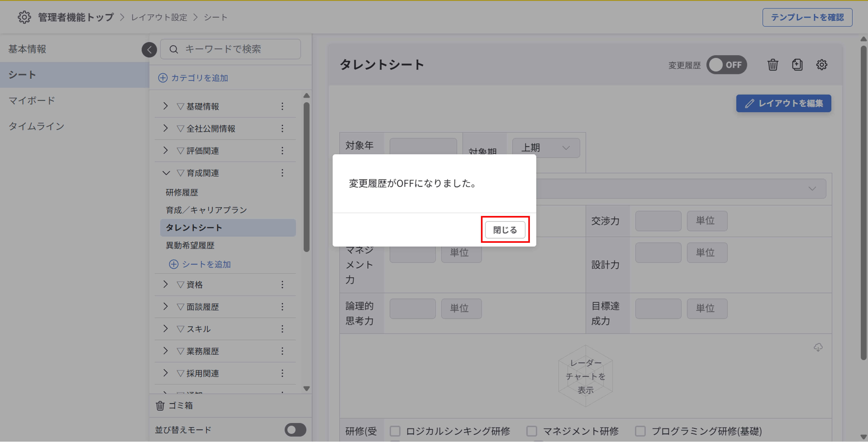Viewport: 868px width, 442px height.
Task: Toggle the 並び替えモード switch
Action: click(x=295, y=430)
